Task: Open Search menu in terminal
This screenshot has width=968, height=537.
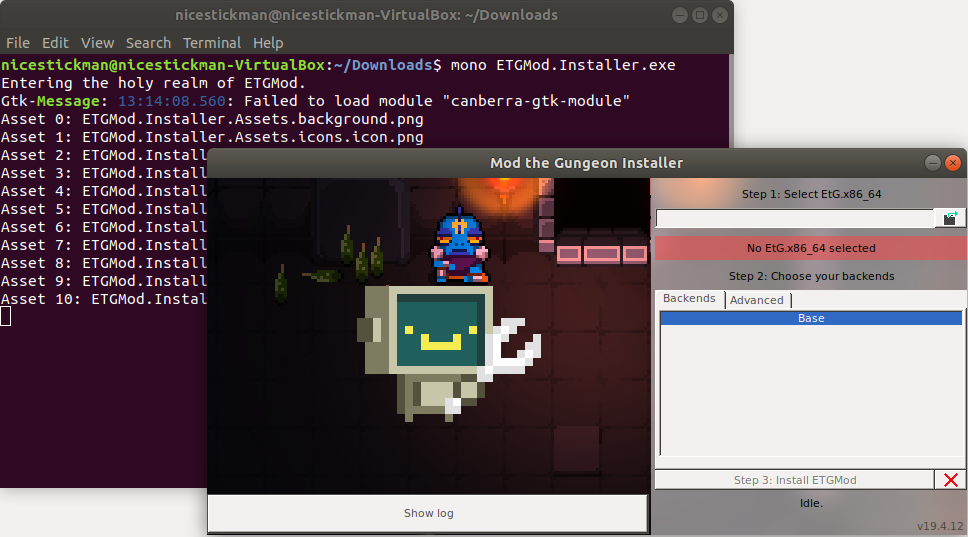Action: click(x=148, y=43)
